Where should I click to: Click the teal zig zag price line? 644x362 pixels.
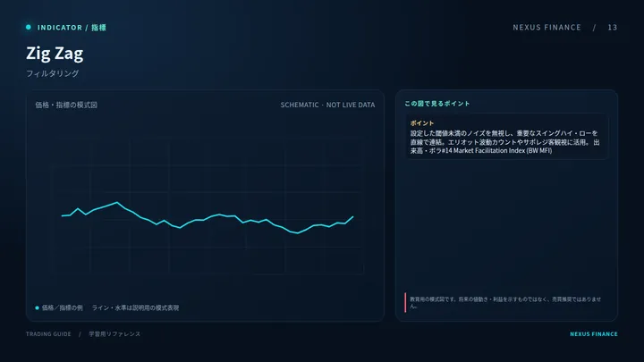pos(208,218)
